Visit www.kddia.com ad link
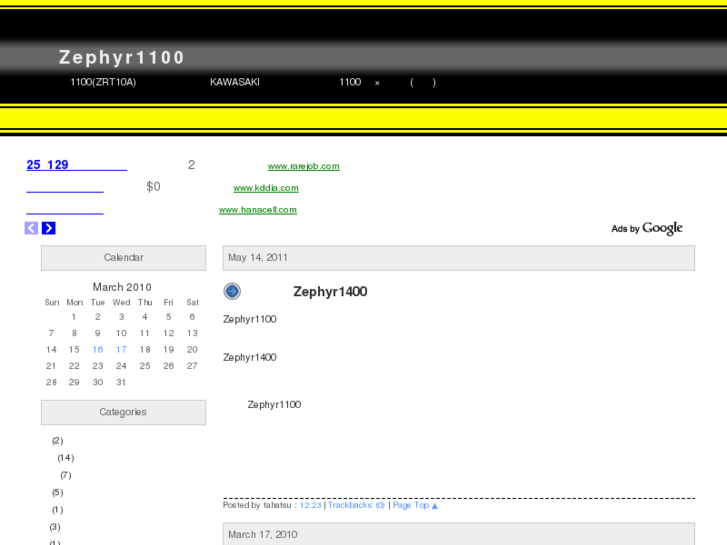Screen dimensions: 727x545 (x=266, y=188)
